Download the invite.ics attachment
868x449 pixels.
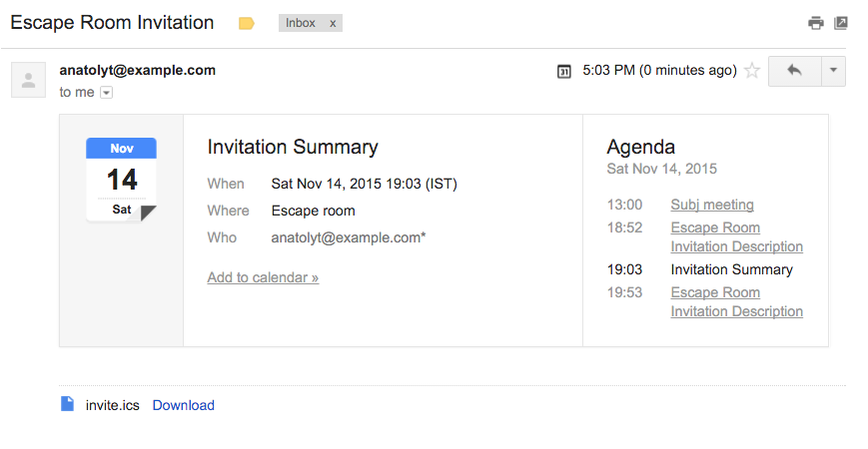click(x=183, y=405)
